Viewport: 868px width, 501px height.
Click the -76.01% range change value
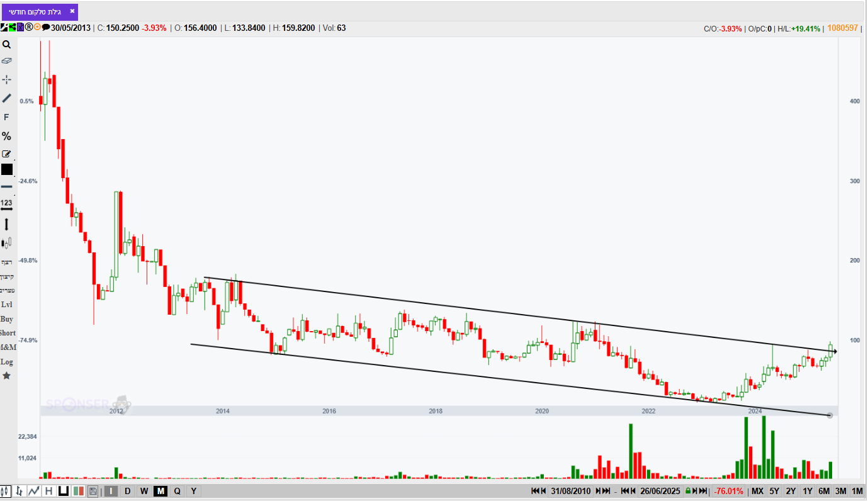pyautogui.click(x=730, y=491)
